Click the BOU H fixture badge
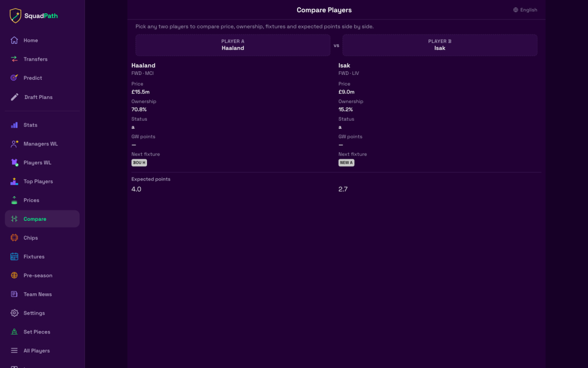This screenshot has width=588, height=368. (139, 163)
